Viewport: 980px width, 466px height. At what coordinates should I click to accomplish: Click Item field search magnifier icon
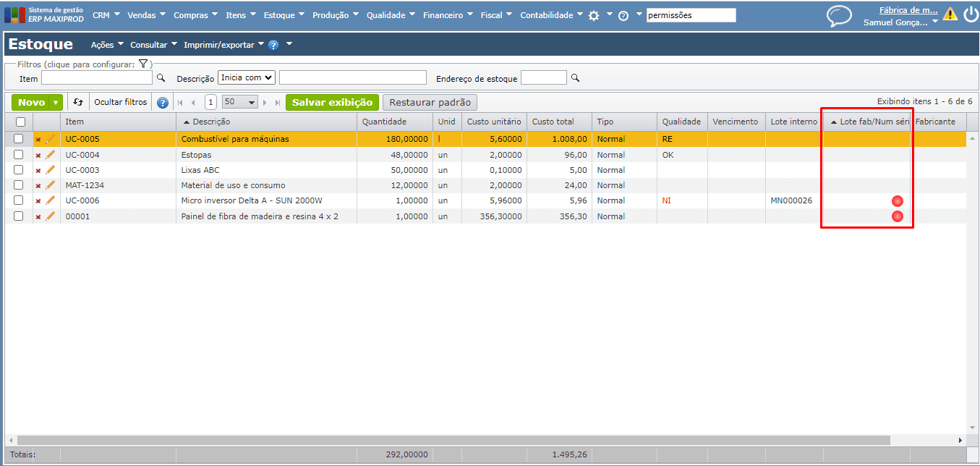point(161,77)
